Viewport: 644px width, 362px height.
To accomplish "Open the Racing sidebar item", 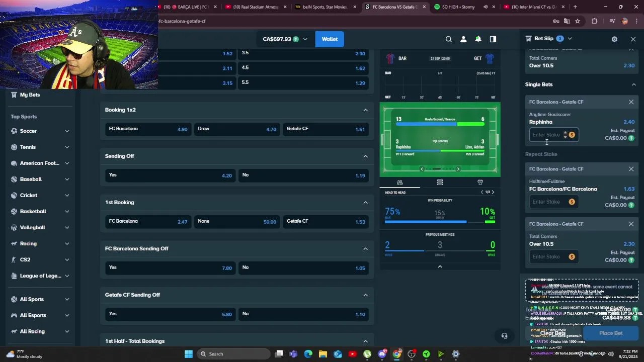I will tap(28, 243).
